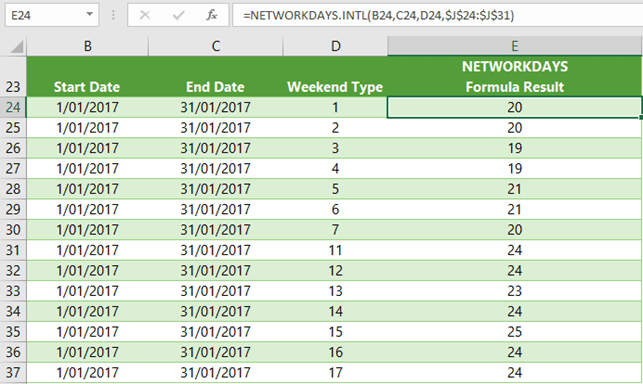Select weekend type cell with value 15
The height and width of the screenshot is (384, 643).
335,331
